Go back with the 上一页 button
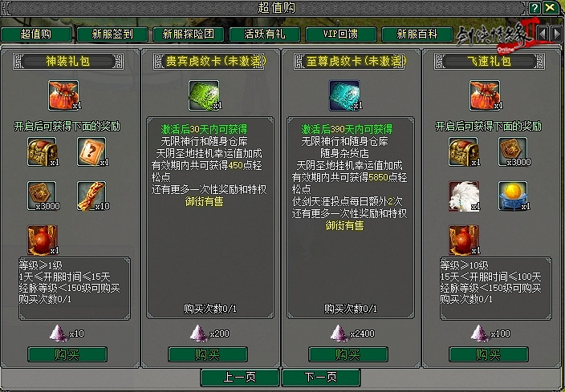 point(240,378)
